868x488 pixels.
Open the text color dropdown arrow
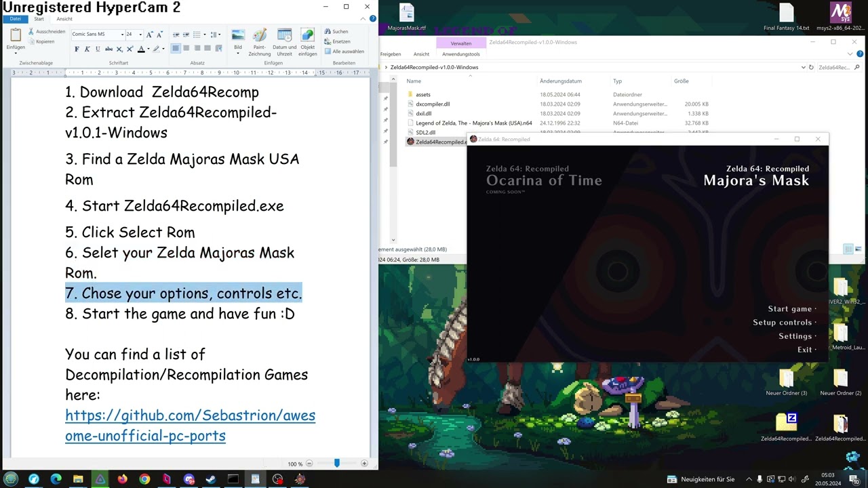148,49
